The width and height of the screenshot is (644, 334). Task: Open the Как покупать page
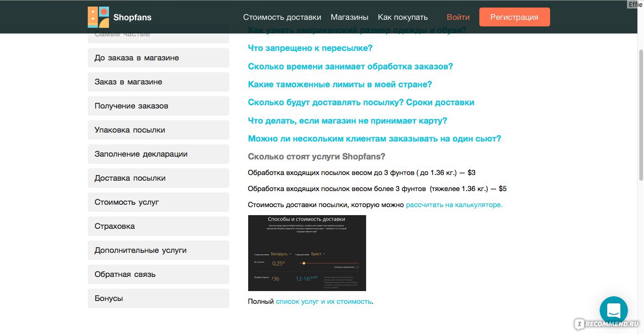point(403,17)
